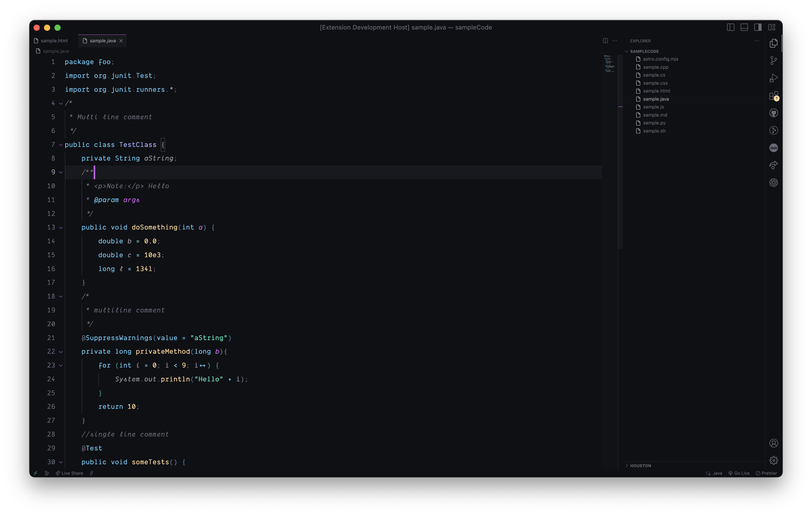Open the ChatGPT sidebar panel
Viewport: 812px width, 516px height.
[774, 183]
